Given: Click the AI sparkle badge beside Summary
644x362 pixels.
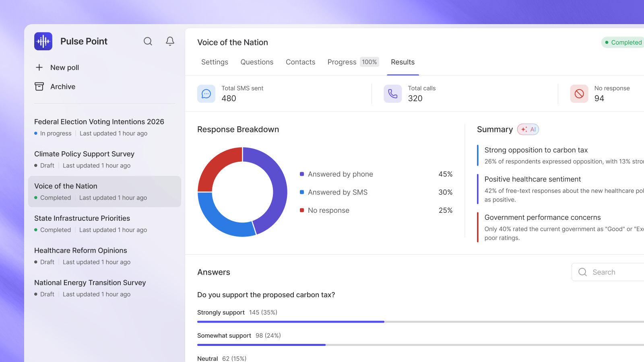Looking at the screenshot, I should click(528, 129).
